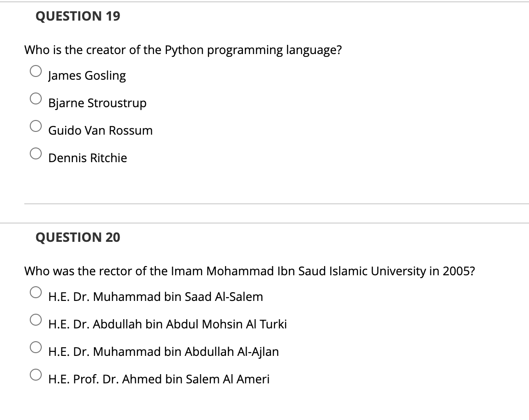529x420 pixels.
Task: Click the Python creator question text
Action: tap(183, 50)
